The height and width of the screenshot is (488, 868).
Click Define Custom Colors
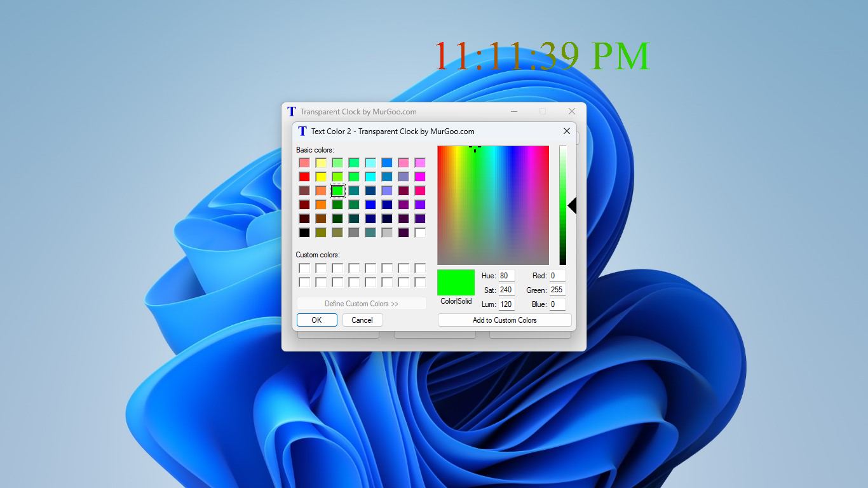point(361,303)
